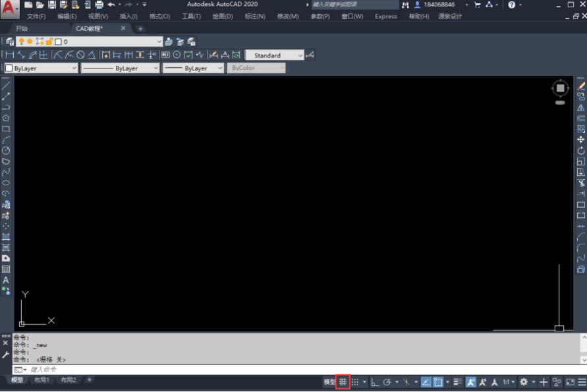587x392 pixels.
Task: Click the 模型 button in the status bar
Action: click(329, 382)
